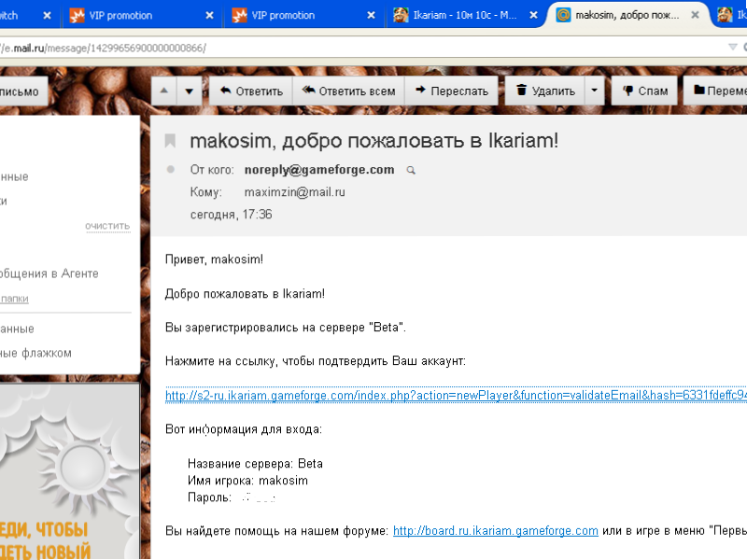Mark message as Спам
Image resolution: width=747 pixels, height=560 pixels.
click(x=644, y=91)
